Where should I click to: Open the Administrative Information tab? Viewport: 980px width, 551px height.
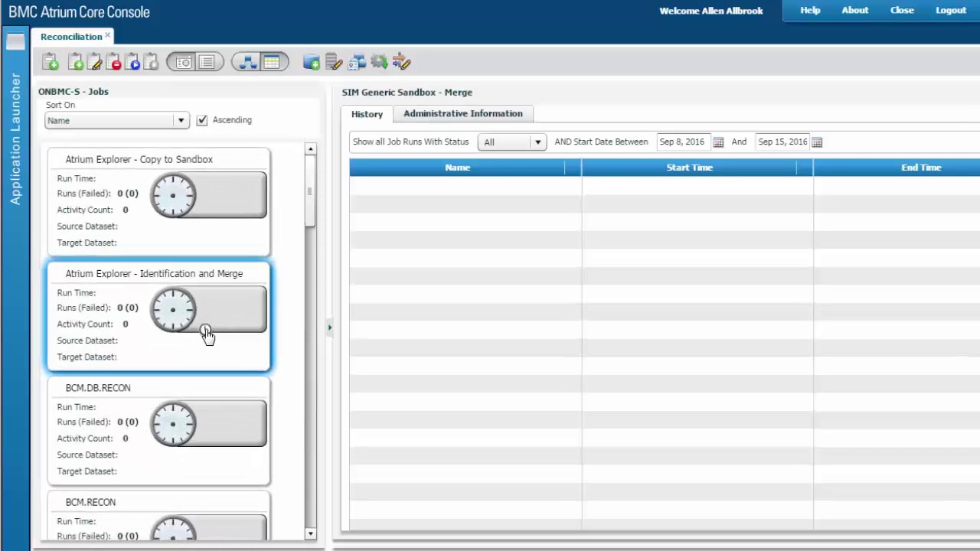(463, 113)
